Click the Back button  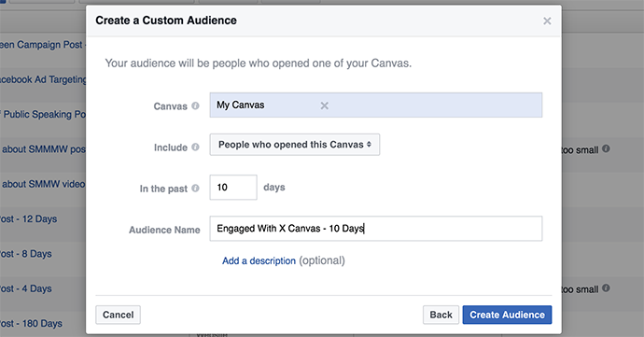441,315
